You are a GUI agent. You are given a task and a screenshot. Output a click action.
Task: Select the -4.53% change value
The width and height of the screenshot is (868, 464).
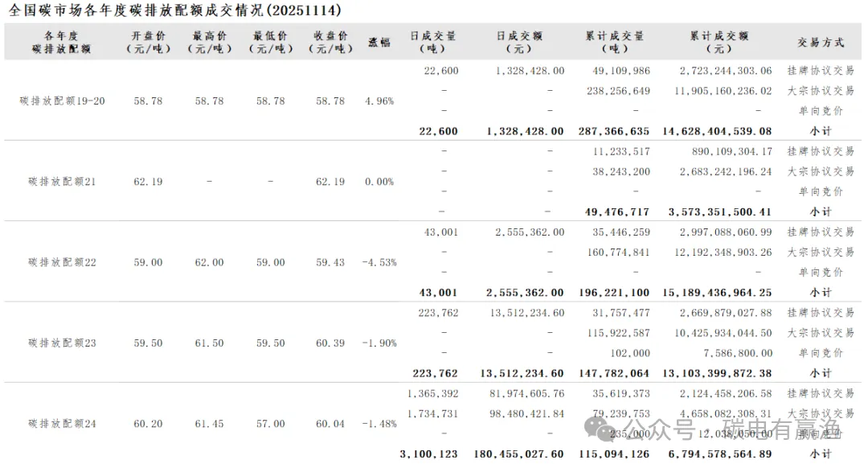[379, 262]
